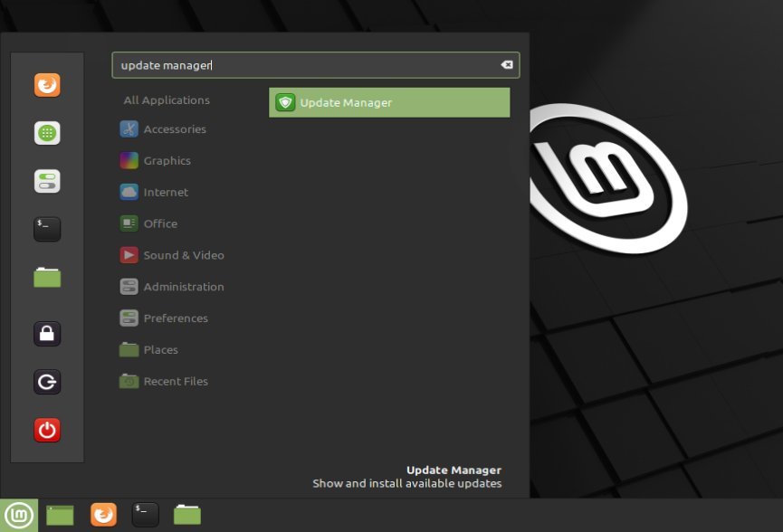Browse the Sound & Video category
Viewport: 783px width, 532px height.
[184, 254]
